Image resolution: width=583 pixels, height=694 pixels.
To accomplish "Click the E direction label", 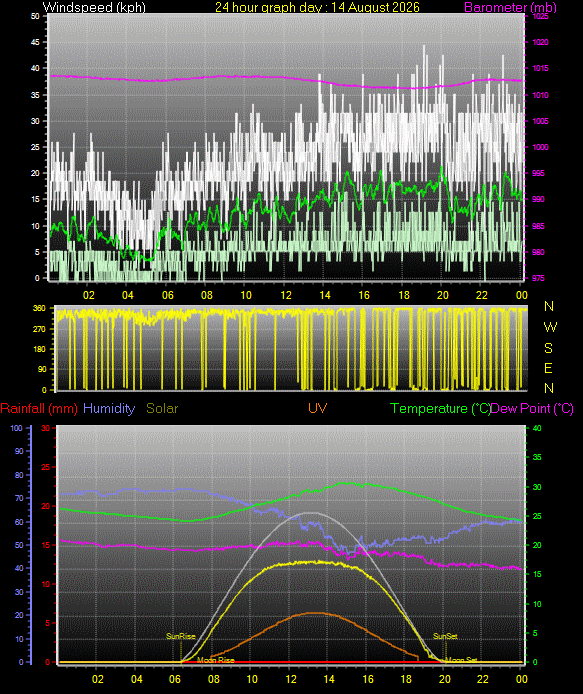I will pos(548,368).
